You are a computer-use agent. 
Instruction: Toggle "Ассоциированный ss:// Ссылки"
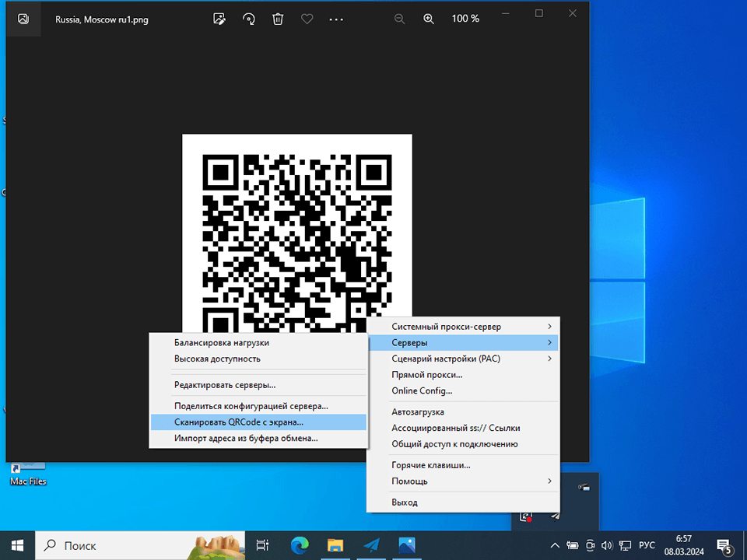click(463, 428)
